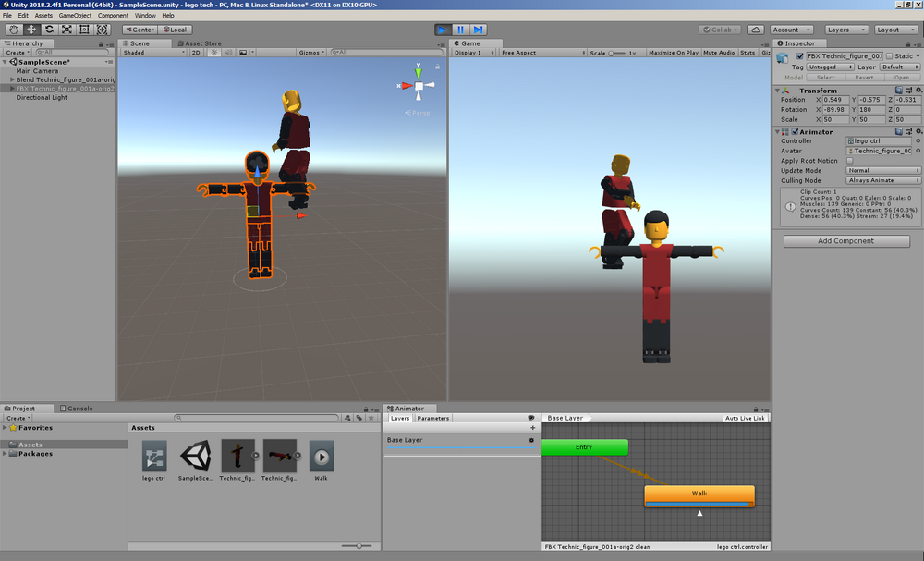Viewport: 924px width, 561px height.
Task: Click the scene orientation gizmo
Action: click(419, 86)
